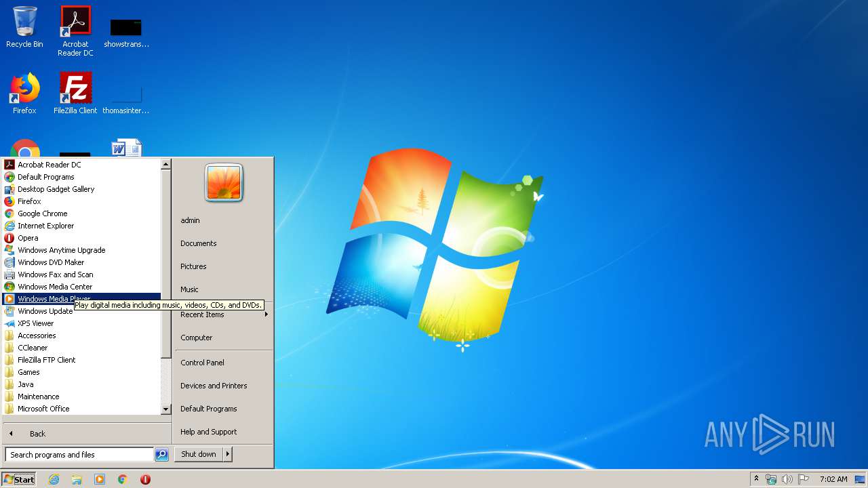Expand the Microsoft Office folder
This screenshot has width=868, height=488.
[82, 409]
